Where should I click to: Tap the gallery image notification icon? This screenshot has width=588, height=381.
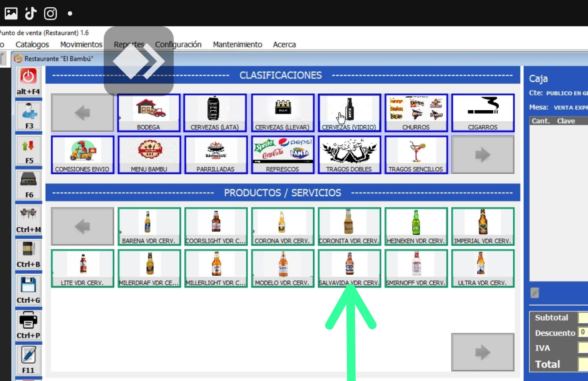pos(11,14)
